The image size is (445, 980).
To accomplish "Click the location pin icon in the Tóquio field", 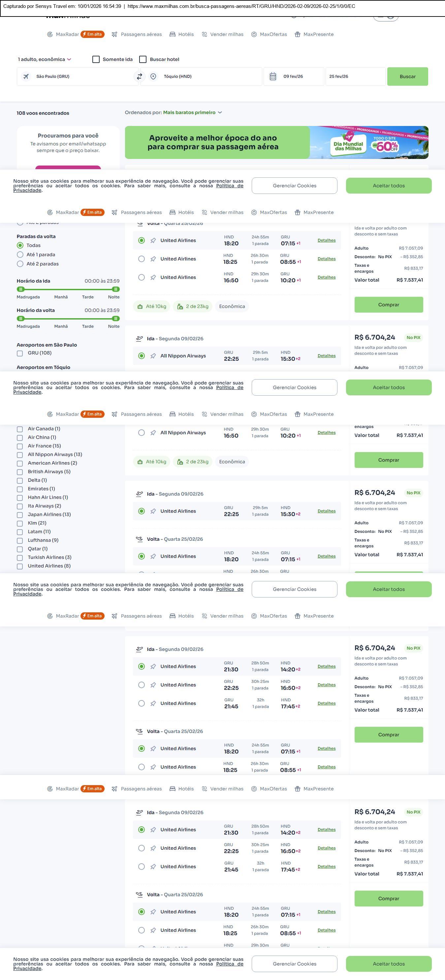I will (153, 77).
